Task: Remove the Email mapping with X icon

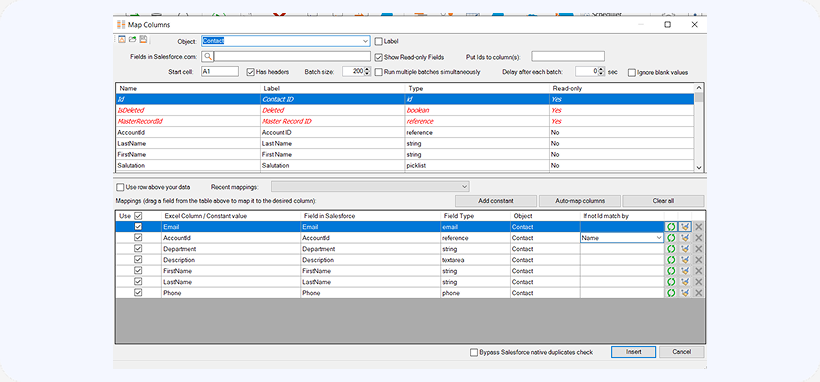Action: pos(699,227)
